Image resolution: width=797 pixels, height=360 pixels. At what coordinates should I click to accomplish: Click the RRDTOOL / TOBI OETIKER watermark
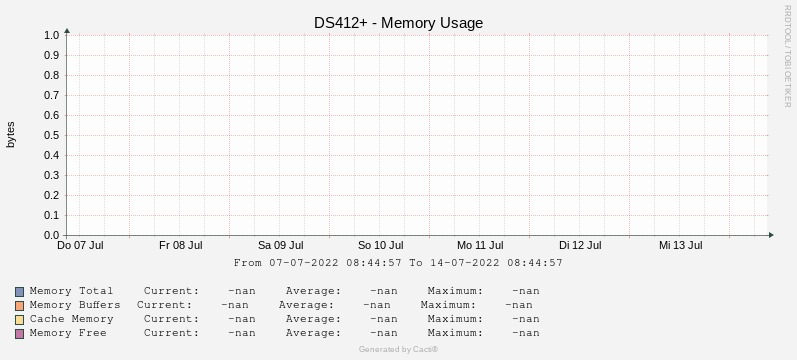click(787, 56)
